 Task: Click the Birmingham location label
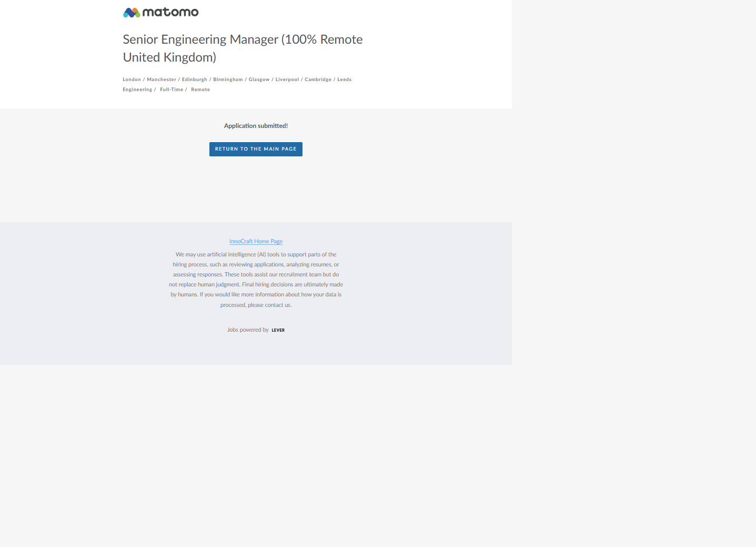(x=228, y=79)
